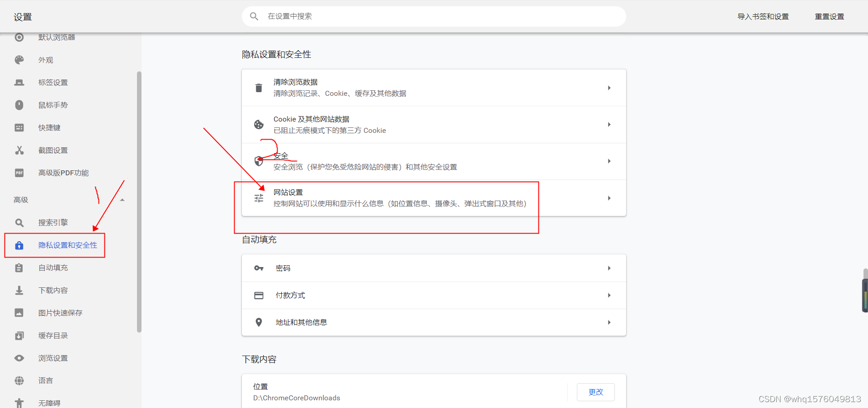This screenshot has height=408, width=868.
Task: Click the 在设置中搜索 search field
Action: pos(434,16)
